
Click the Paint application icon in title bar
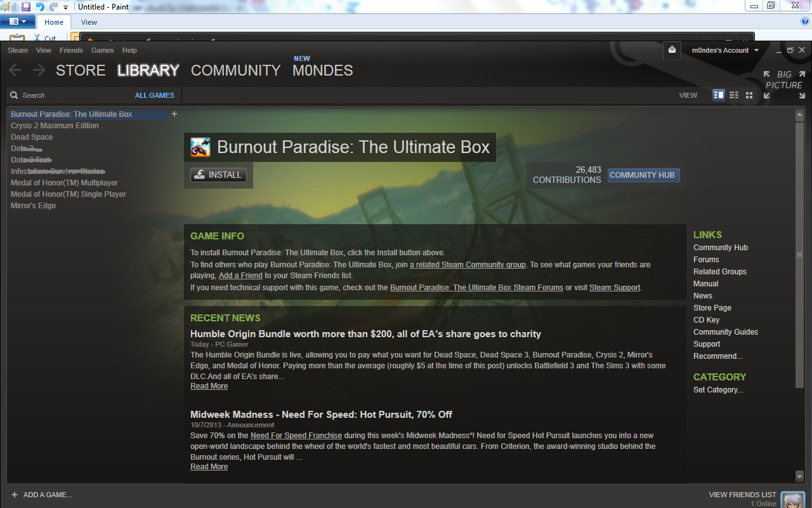click(5, 6)
